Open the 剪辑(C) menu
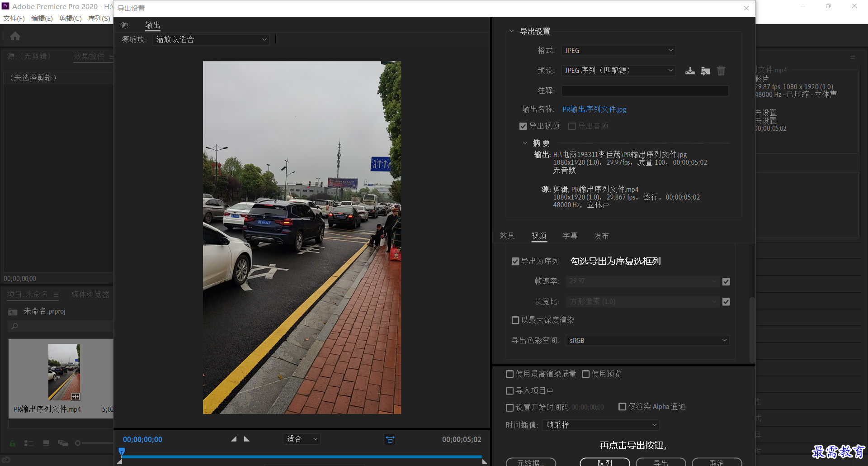The height and width of the screenshot is (466, 868). click(x=71, y=19)
